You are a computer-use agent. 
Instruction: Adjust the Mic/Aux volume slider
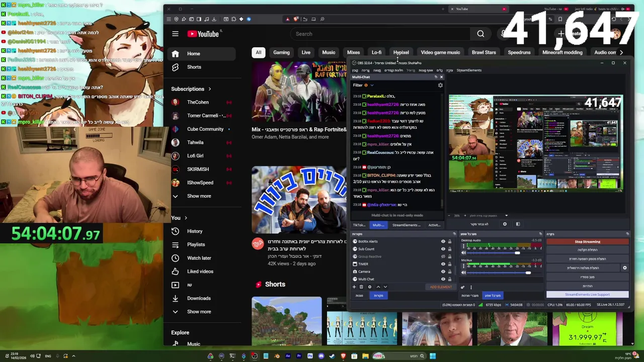[528, 273]
